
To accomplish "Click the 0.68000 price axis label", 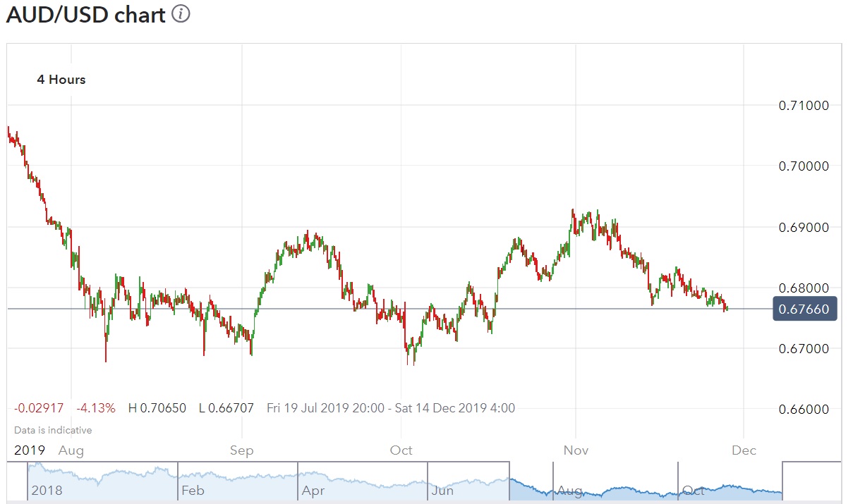I will [803, 288].
